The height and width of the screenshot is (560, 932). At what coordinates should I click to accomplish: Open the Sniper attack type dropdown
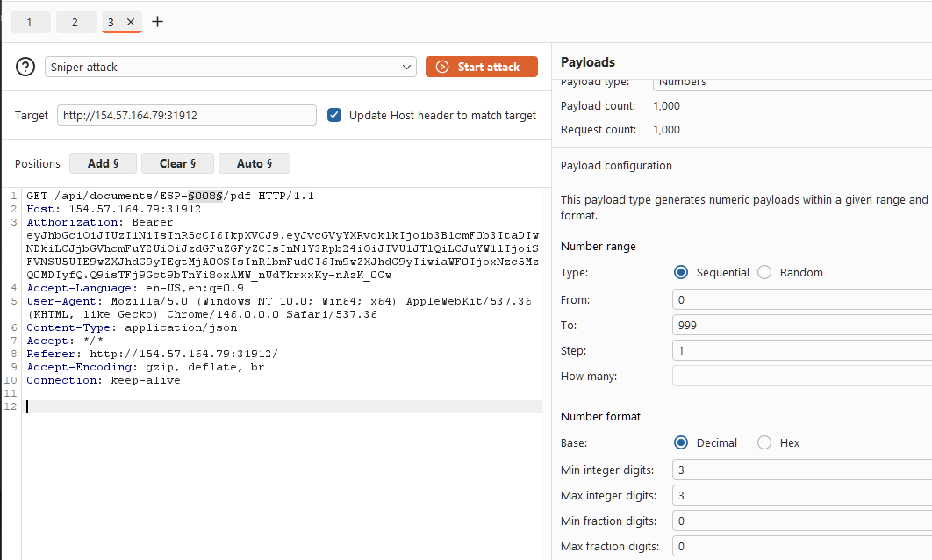tap(231, 67)
